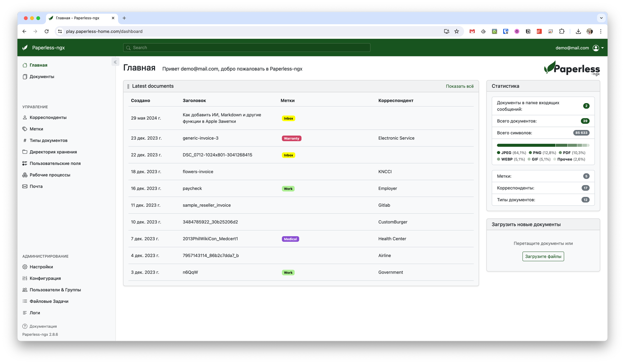Open Директория хранения folder item
The width and height of the screenshot is (625, 364).
[53, 152]
